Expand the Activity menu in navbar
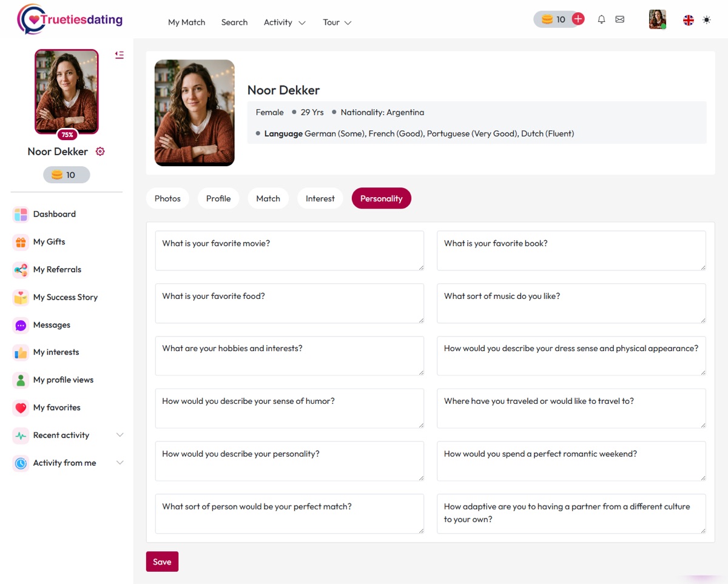 [285, 22]
